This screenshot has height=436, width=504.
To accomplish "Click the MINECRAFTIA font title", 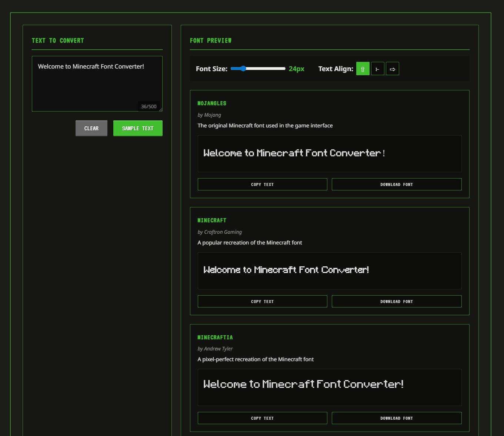I will (x=215, y=337).
